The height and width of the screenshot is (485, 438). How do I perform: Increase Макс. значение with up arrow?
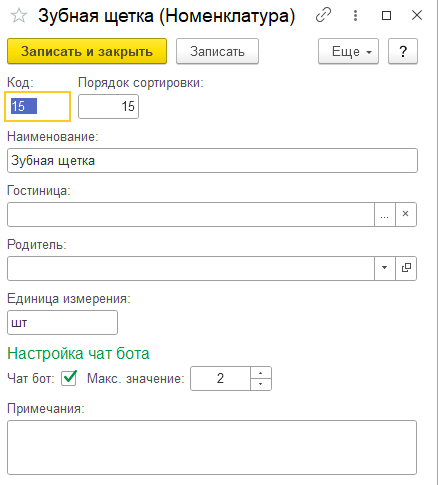pos(261,373)
